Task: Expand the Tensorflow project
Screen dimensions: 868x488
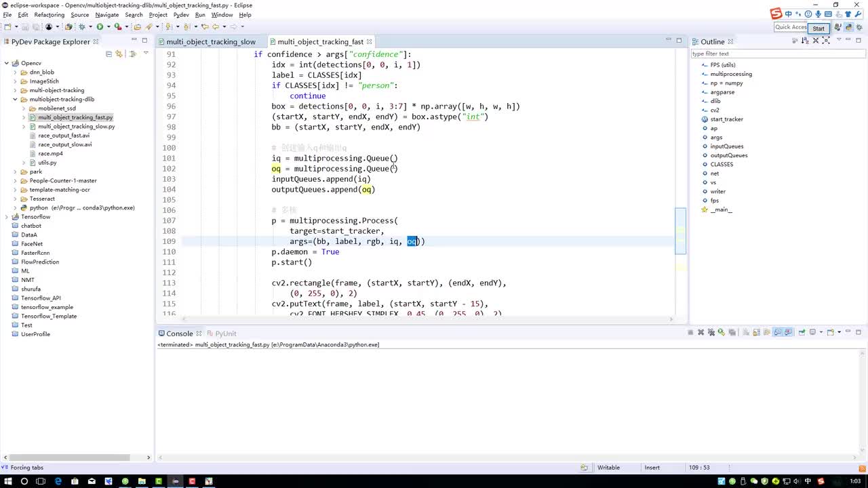Action: click(x=7, y=217)
